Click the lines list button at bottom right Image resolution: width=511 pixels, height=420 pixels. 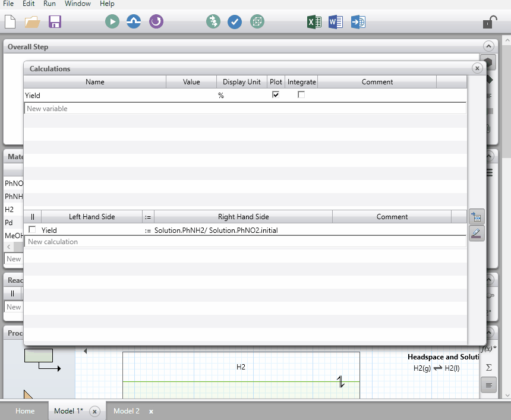[488, 385]
